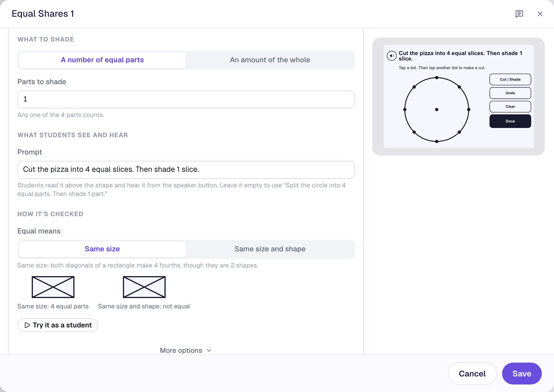Viewport: 554px width, 392px height.
Task: Click the 'Any one of the 4 parts counts.' hint
Action: (x=61, y=115)
